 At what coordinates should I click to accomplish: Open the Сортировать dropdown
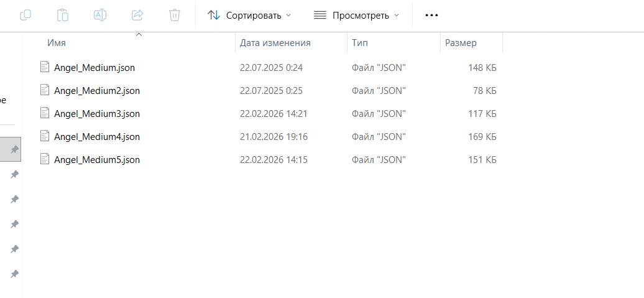tap(249, 15)
